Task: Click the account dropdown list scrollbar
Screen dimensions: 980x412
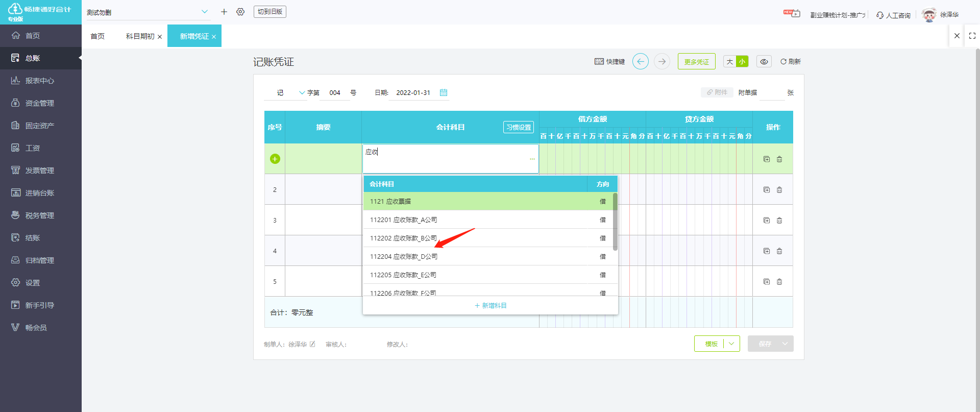Action: (x=615, y=222)
